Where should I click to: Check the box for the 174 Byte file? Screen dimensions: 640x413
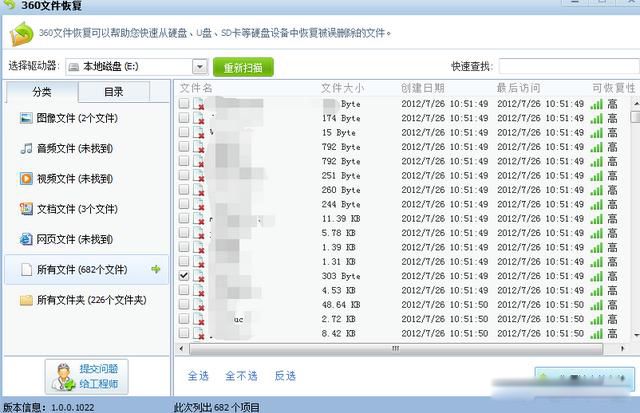pos(184,118)
